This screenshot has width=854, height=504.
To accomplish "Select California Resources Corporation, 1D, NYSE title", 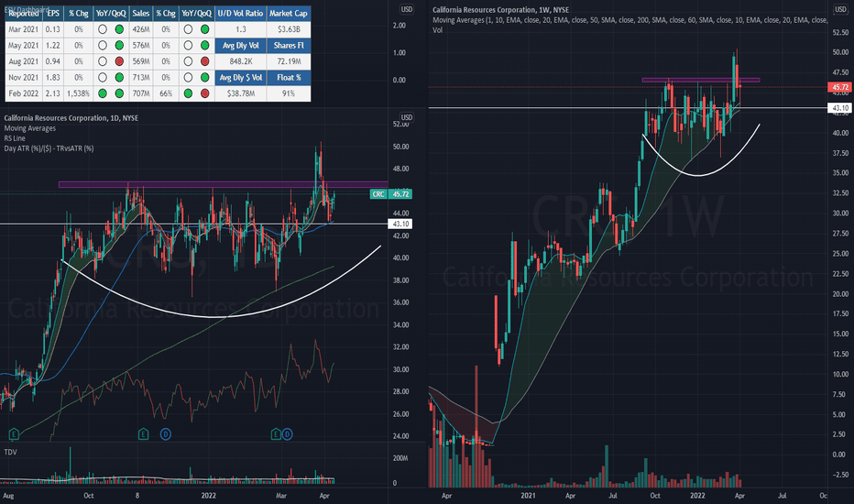I will tap(71, 117).
